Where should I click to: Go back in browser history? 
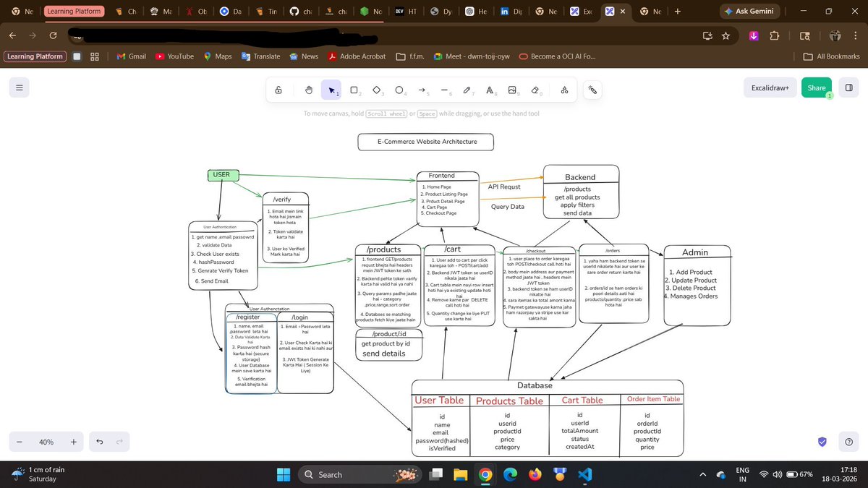[x=13, y=35]
